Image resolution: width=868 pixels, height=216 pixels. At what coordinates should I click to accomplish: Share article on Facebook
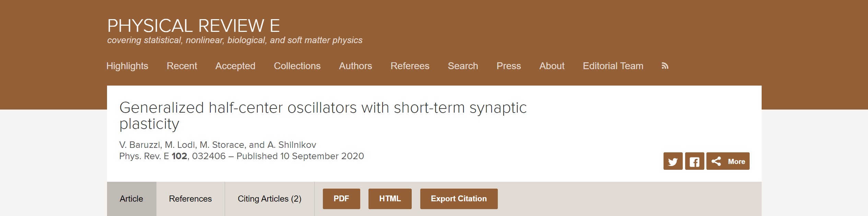tap(694, 161)
